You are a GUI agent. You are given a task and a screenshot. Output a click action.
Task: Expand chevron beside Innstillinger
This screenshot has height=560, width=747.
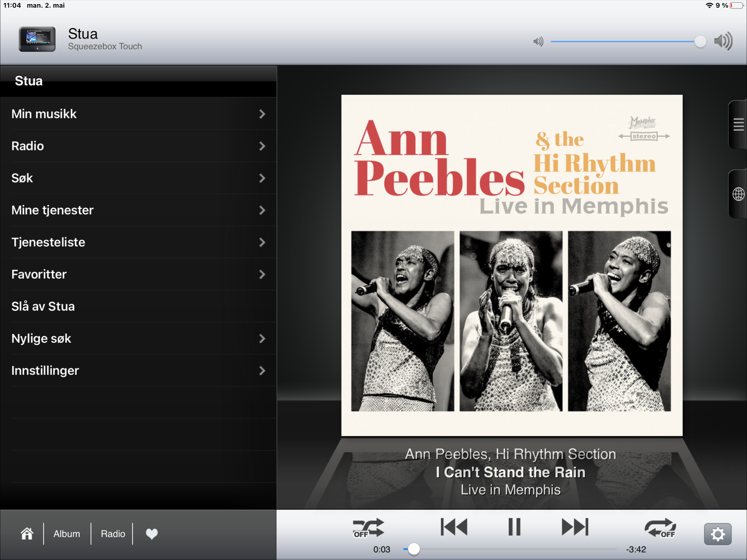click(262, 371)
